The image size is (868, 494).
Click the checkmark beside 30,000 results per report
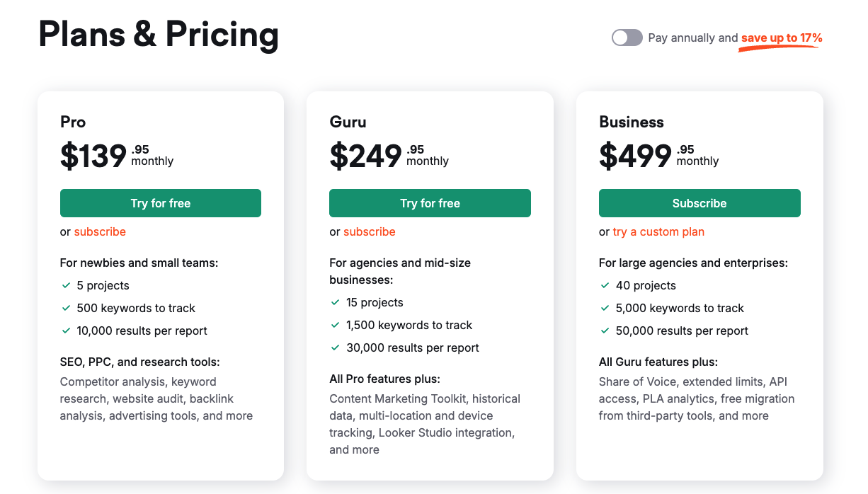(335, 348)
